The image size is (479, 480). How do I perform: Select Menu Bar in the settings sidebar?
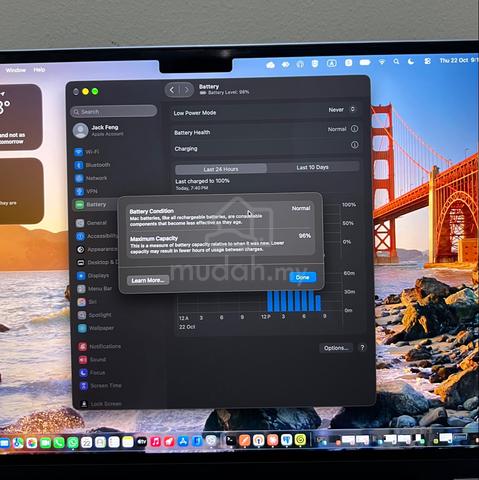pyautogui.click(x=95, y=289)
